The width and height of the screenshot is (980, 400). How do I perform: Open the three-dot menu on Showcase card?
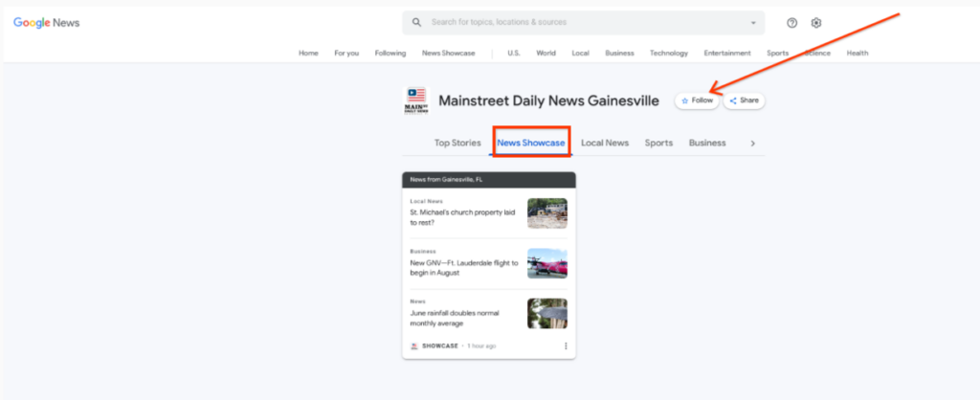click(566, 345)
